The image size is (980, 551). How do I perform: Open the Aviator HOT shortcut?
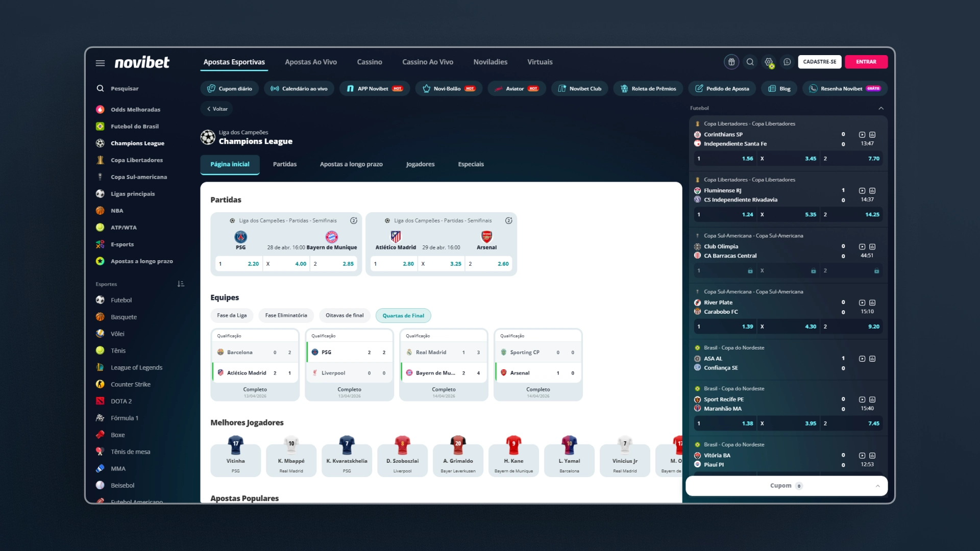tap(517, 89)
